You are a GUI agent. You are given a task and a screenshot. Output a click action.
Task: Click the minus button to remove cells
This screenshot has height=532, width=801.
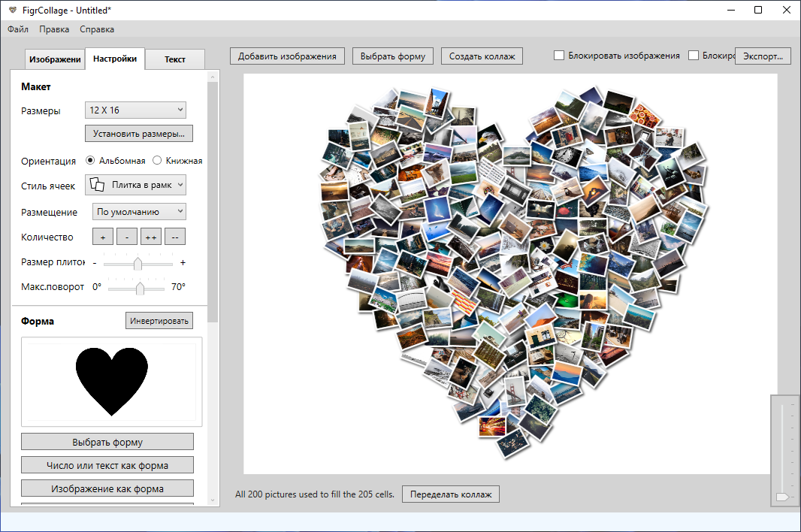127,237
